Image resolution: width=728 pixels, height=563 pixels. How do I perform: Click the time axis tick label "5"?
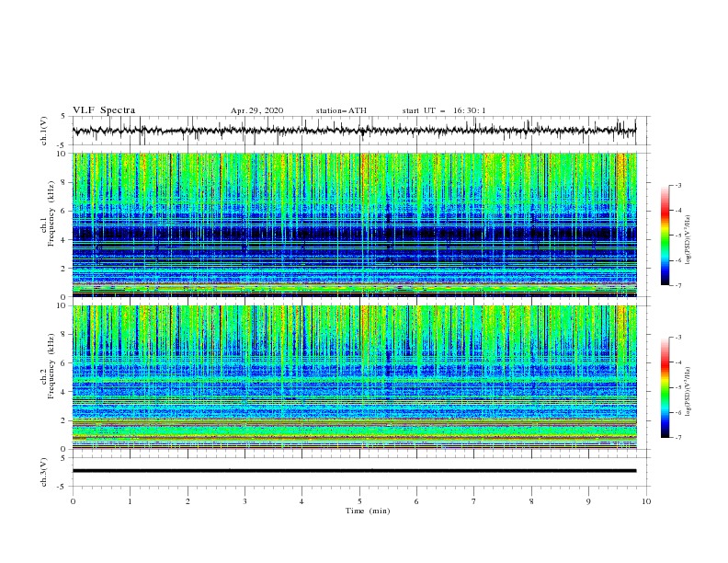359,501
